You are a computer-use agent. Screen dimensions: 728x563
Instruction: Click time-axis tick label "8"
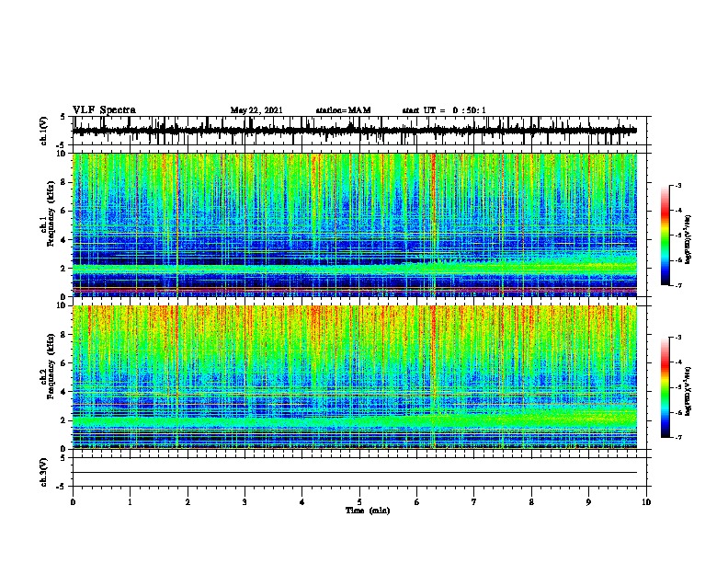tap(531, 502)
